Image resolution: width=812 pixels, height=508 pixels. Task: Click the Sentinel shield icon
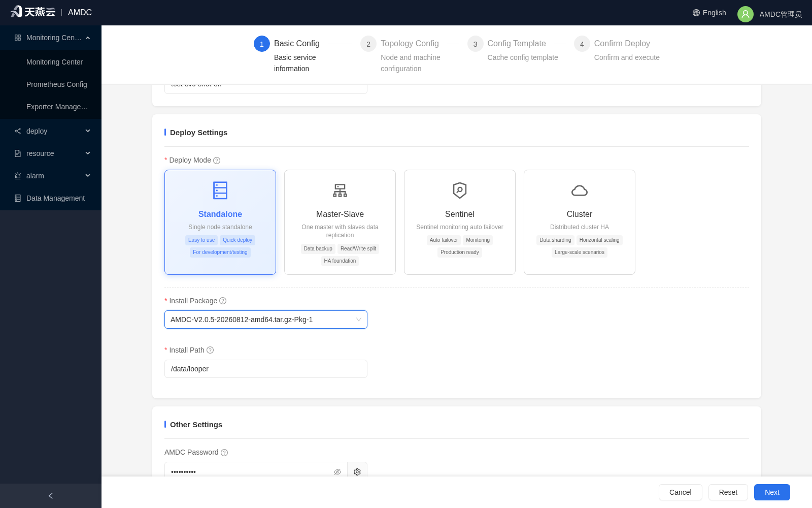tap(460, 190)
